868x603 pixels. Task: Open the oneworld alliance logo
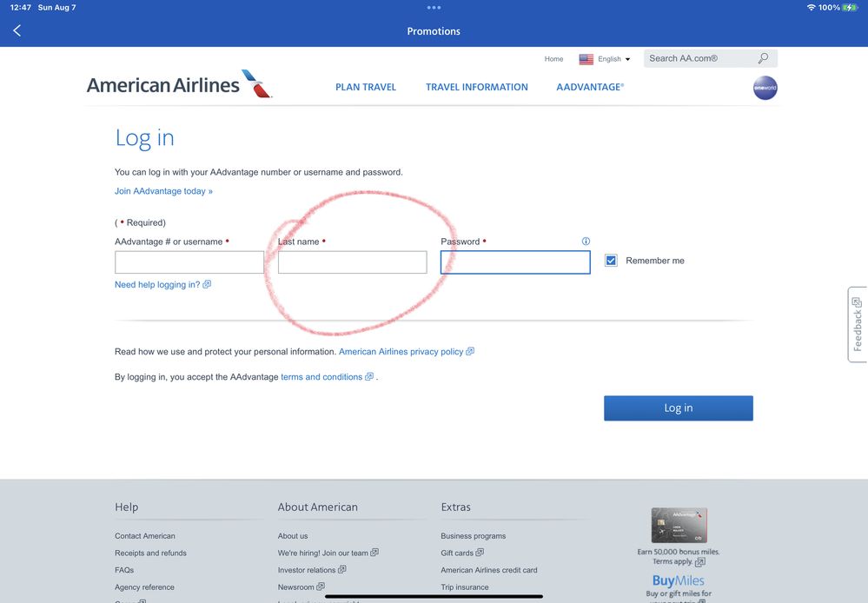point(765,88)
